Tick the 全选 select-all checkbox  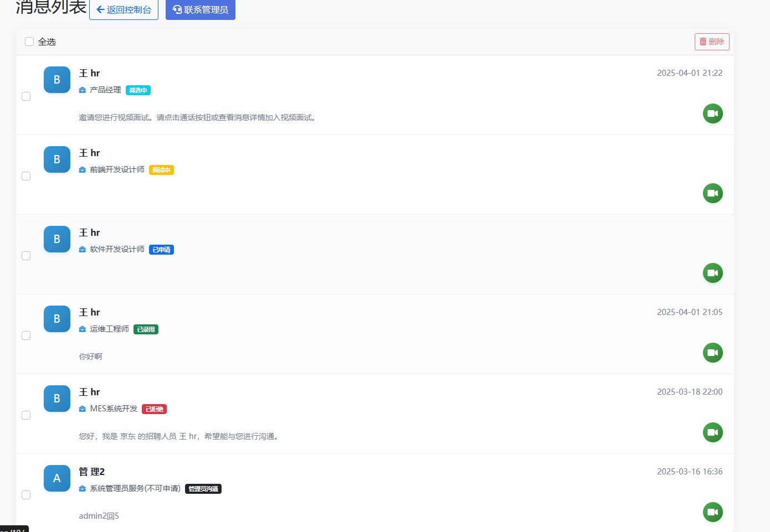tap(29, 42)
